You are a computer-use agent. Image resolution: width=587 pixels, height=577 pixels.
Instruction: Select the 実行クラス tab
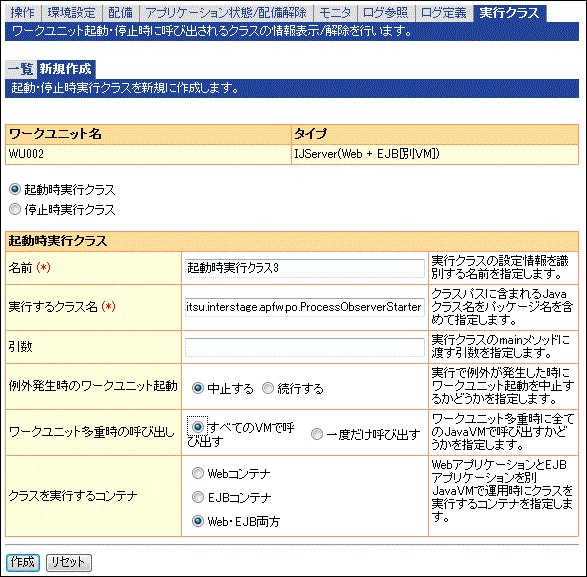click(x=509, y=13)
